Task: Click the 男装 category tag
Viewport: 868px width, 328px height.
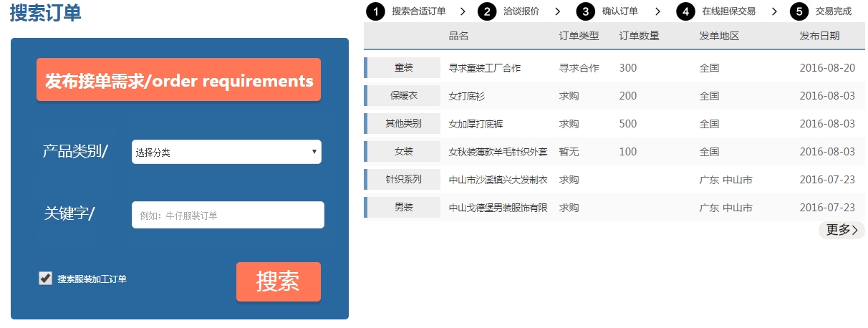Action: point(403,207)
